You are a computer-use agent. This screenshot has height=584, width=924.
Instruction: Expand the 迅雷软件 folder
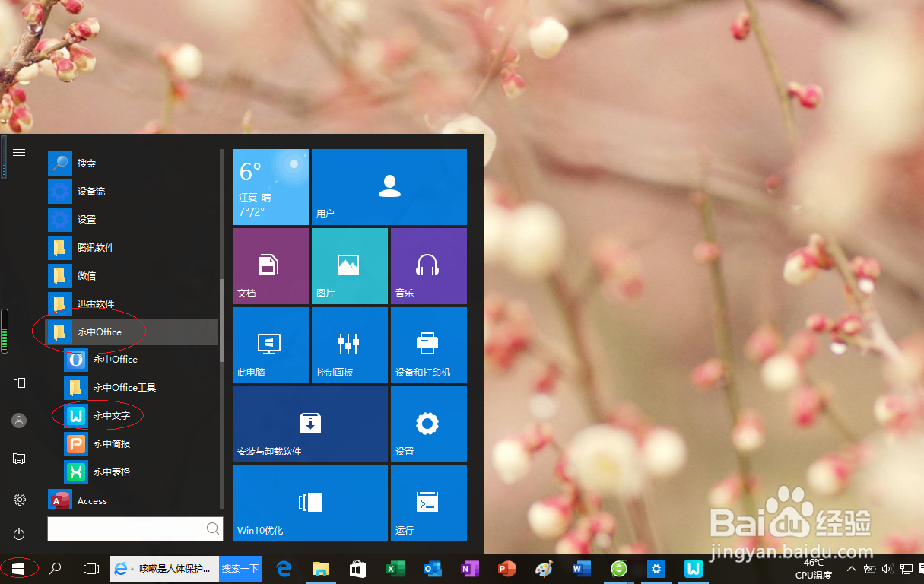pyautogui.click(x=133, y=304)
